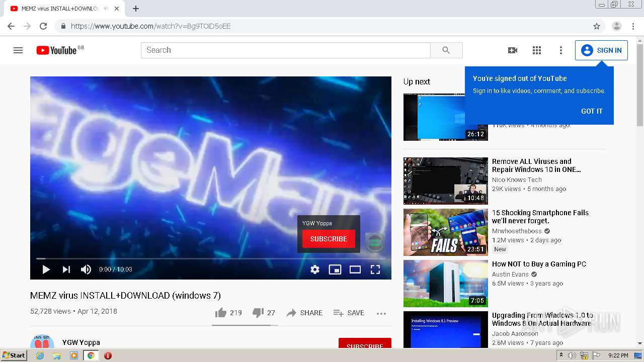
Task: Save the video to a playlist
Action: coord(349,313)
